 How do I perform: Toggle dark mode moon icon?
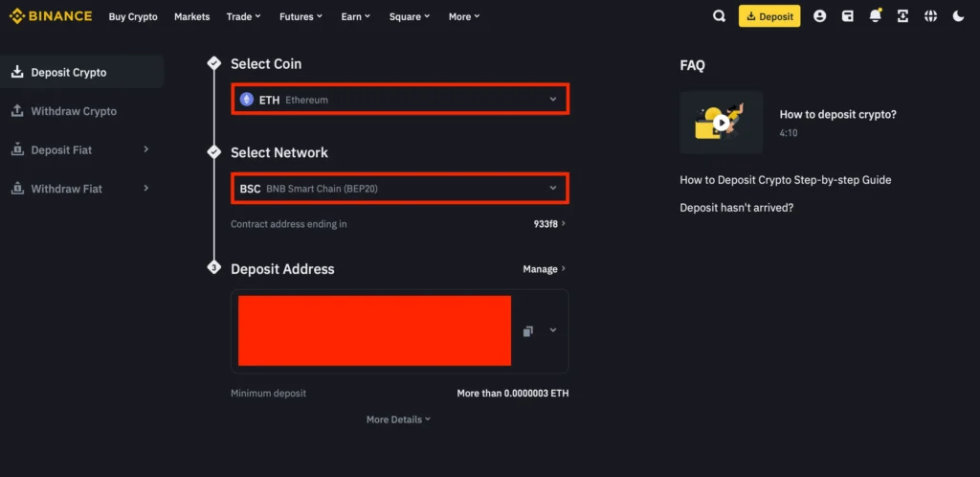click(x=958, y=16)
